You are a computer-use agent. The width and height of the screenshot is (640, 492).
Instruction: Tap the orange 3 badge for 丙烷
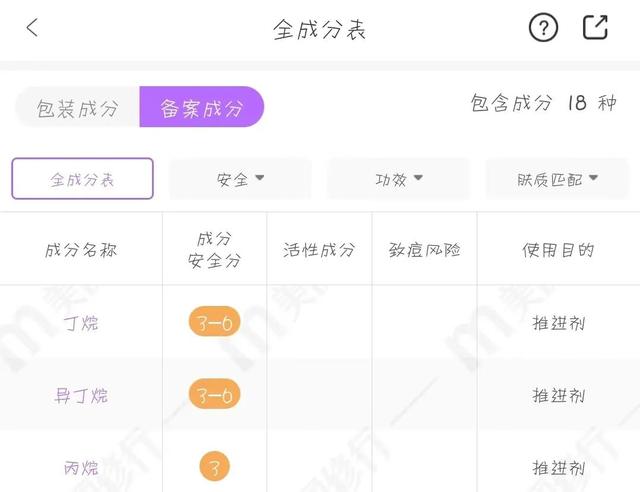tap(214, 466)
